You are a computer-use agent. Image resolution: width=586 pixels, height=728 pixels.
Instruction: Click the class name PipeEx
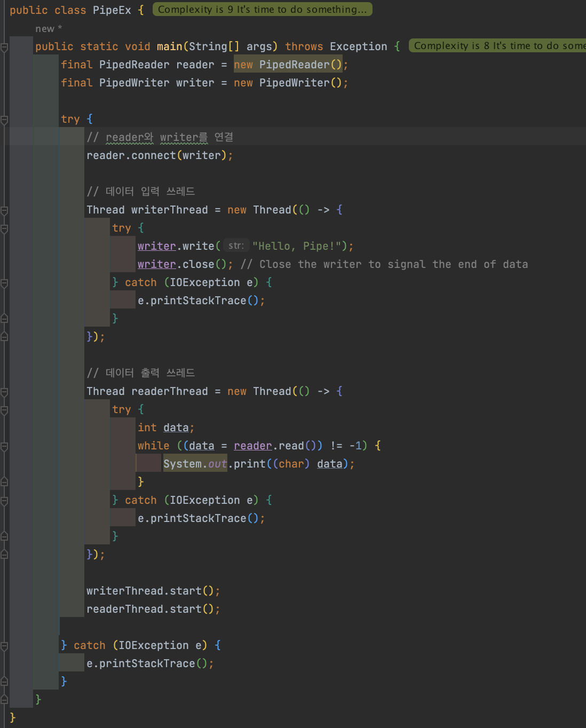[x=112, y=10]
